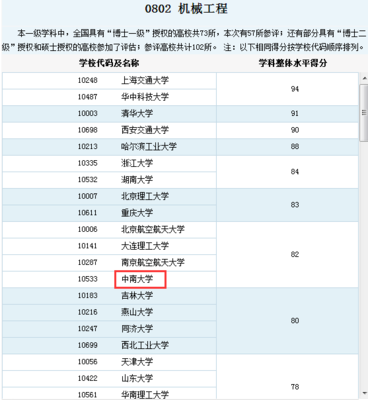Viewport: 368px width, 400px height.
Task: Click 南京航空航天大学 school name
Action: pos(153,262)
